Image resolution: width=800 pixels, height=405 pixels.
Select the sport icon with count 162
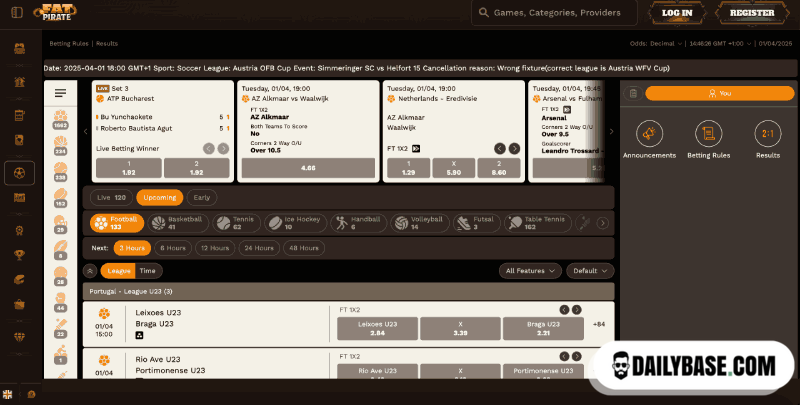click(61, 198)
